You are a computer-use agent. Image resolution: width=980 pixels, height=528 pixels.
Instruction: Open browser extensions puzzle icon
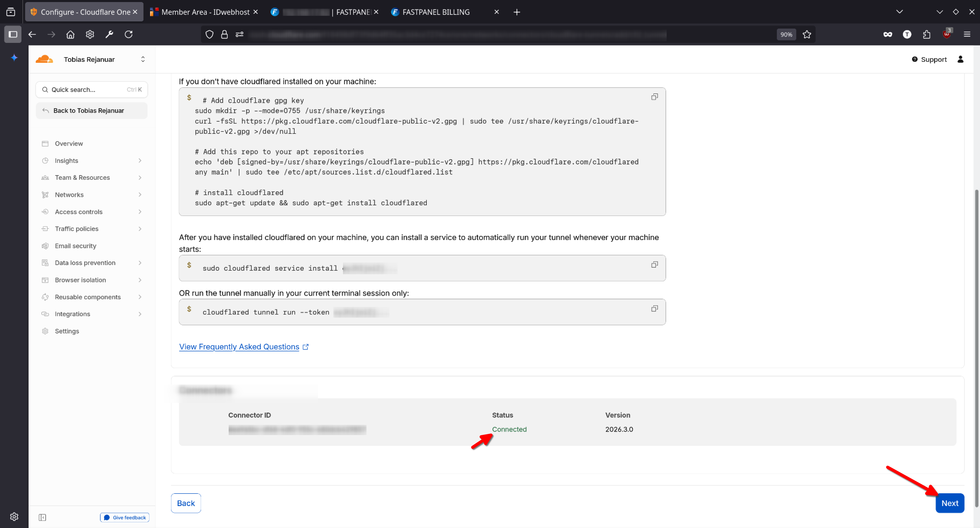(926, 35)
